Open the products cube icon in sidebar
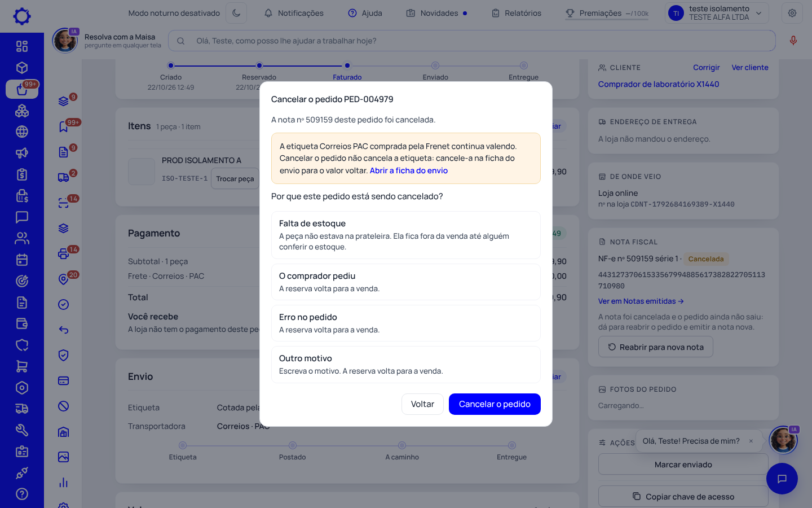Image resolution: width=812 pixels, height=508 pixels. tap(22, 68)
